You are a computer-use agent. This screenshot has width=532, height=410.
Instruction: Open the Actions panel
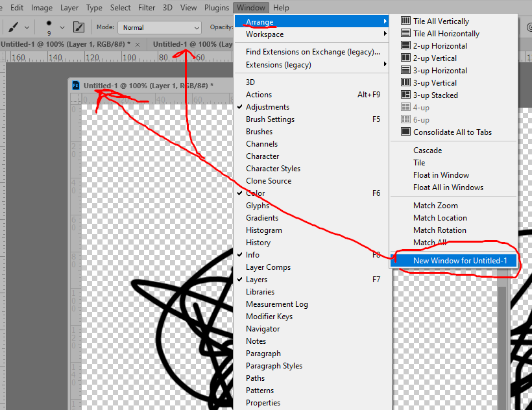tap(311, 95)
